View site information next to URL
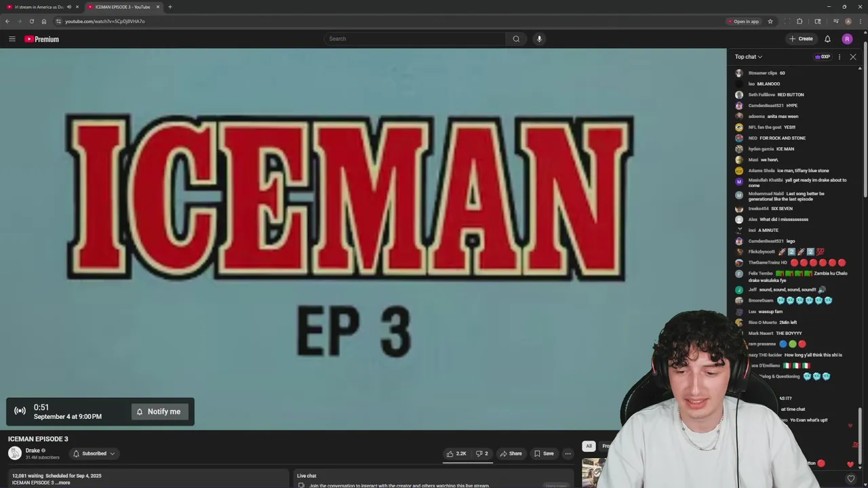This screenshot has height=488, width=868. pyautogui.click(x=58, y=21)
